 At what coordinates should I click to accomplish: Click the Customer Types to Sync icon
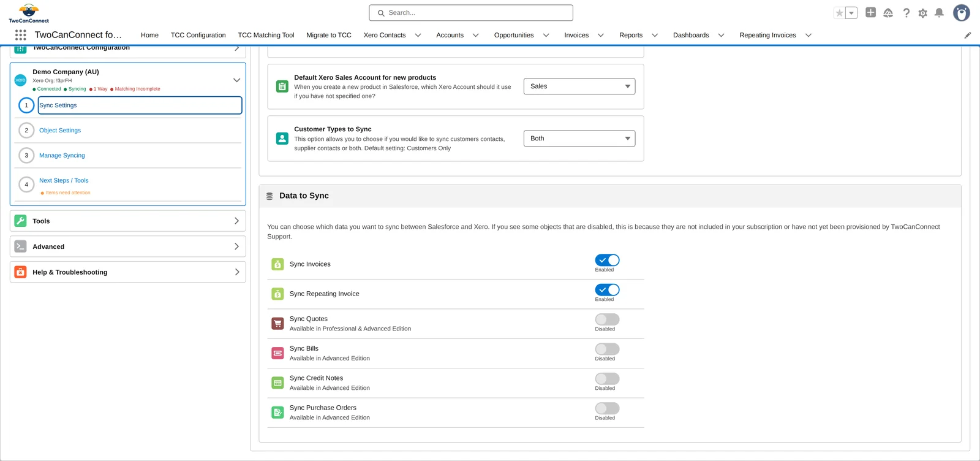[x=282, y=139]
